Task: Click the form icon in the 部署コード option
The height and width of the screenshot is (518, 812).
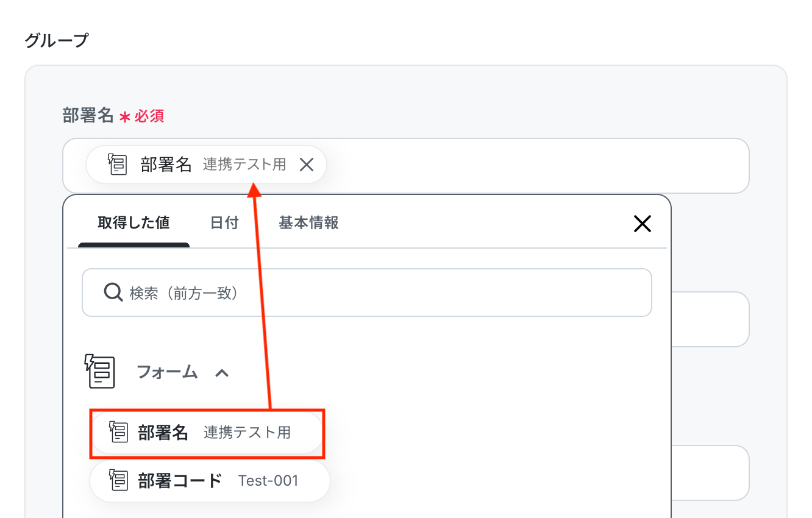Action: click(x=118, y=480)
